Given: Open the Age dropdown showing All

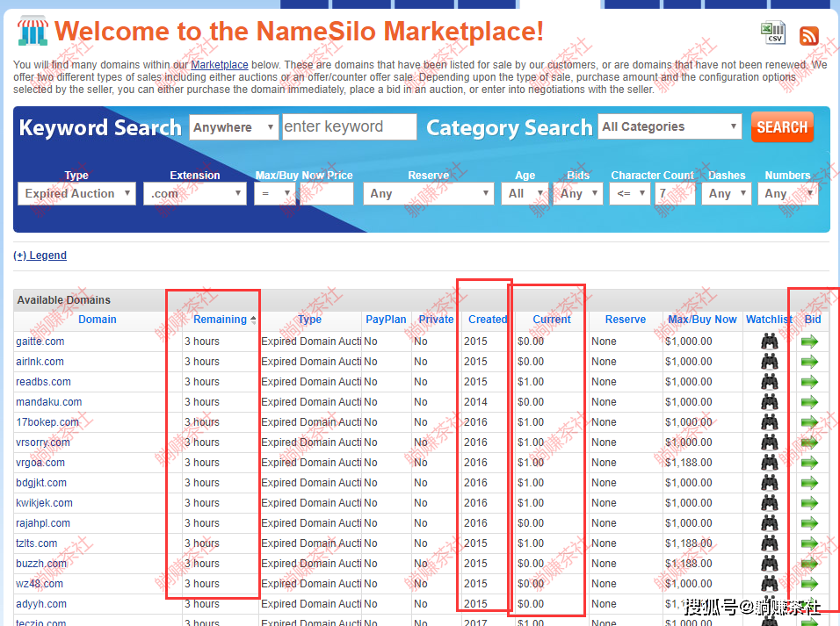Looking at the screenshot, I should [525, 193].
